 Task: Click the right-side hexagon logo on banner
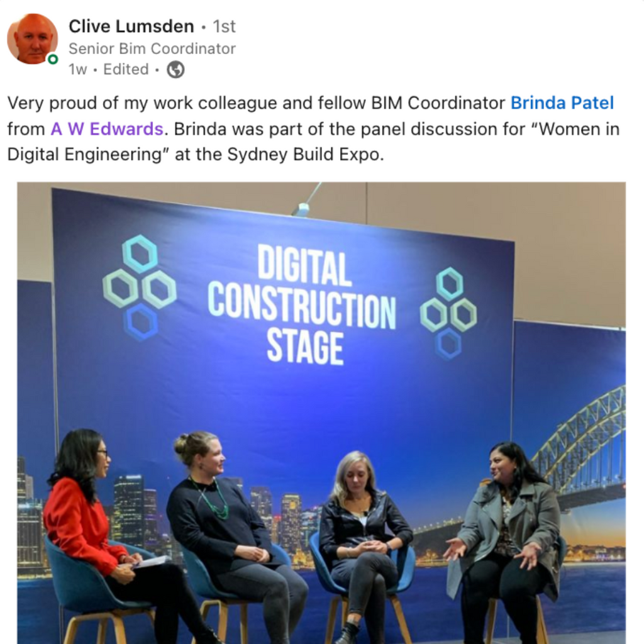pyautogui.click(x=448, y=313)
